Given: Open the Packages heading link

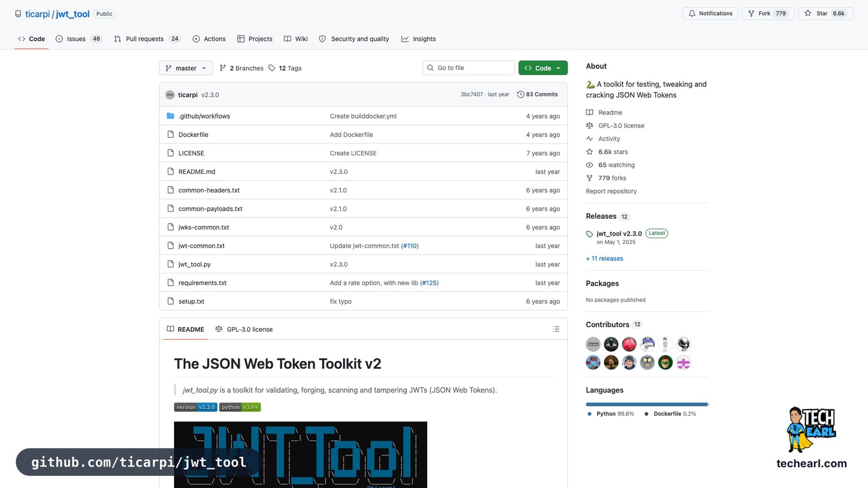Looking at the screenshot, I should [602, 284].
